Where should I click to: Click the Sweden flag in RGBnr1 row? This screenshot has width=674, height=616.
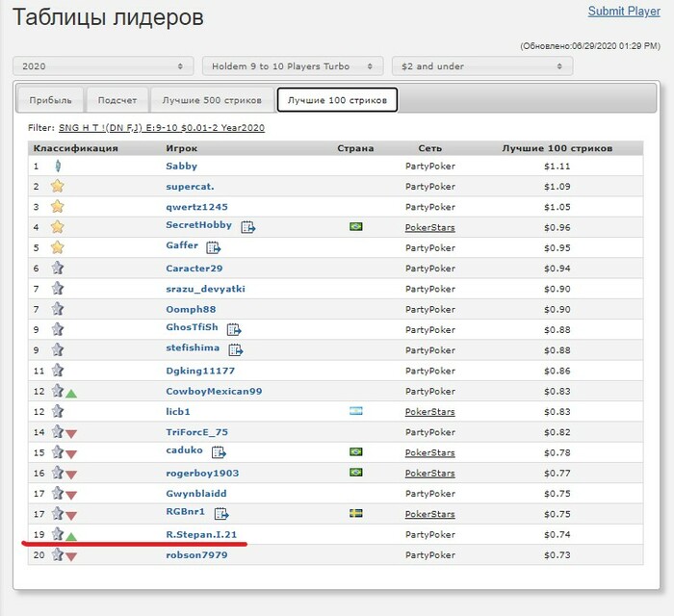(356, 513)
